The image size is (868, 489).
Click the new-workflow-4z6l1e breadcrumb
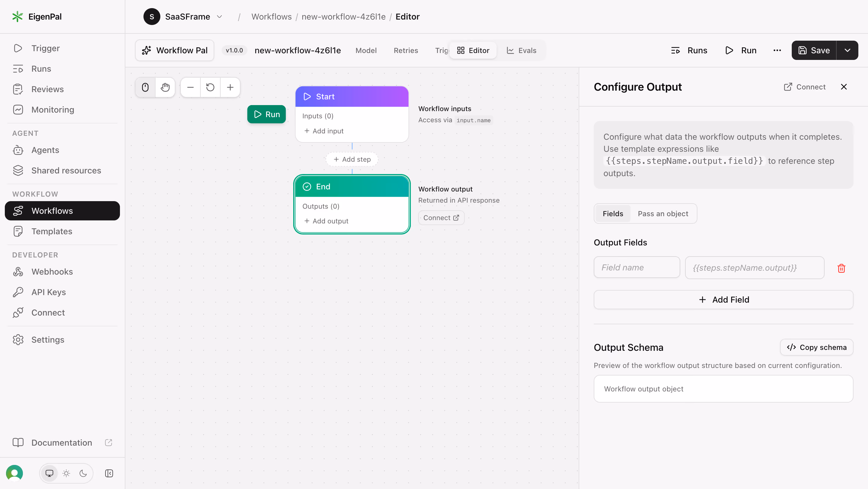343,17
